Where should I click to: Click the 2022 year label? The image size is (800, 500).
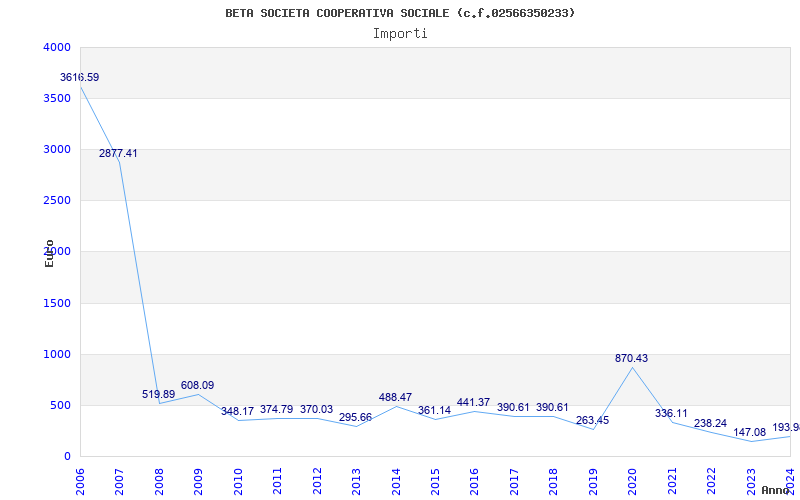(712, 481)
